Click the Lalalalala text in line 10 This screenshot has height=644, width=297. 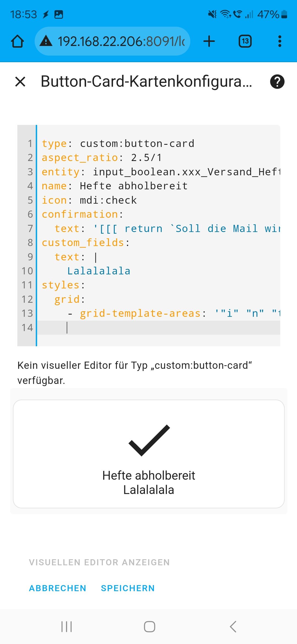99,271
